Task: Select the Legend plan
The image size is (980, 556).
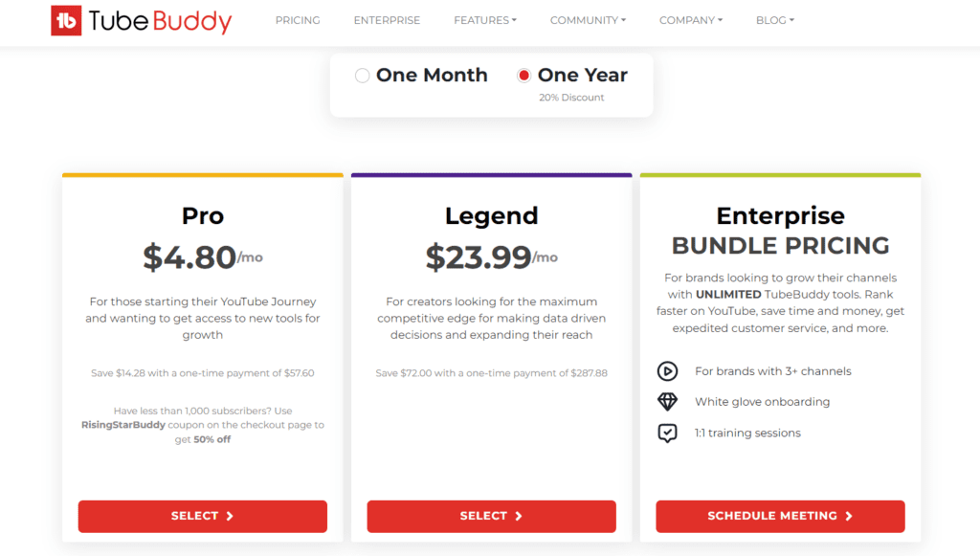Action: pyautogui.click(x=491, y=516)
